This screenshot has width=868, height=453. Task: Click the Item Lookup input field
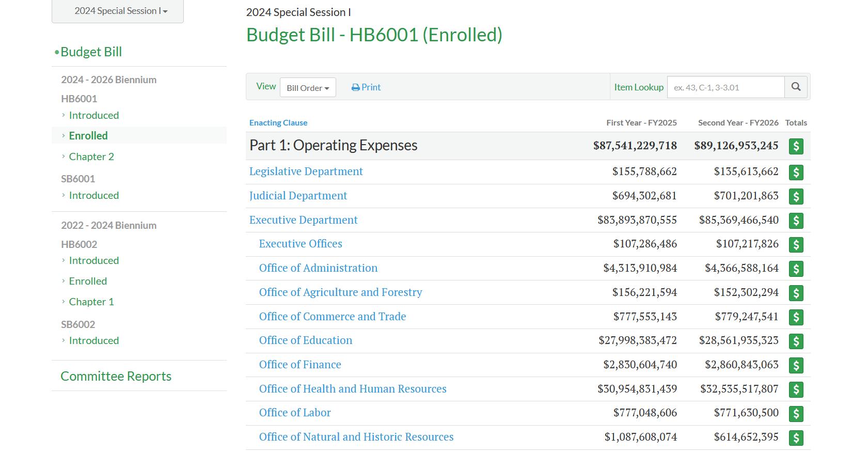click(725, 87)
